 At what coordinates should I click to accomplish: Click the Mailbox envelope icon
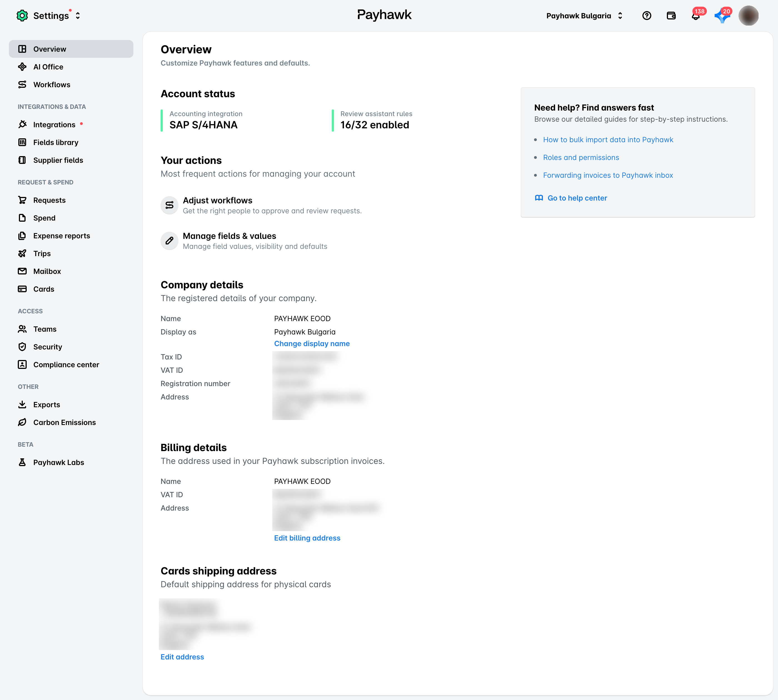coord(22,271)
